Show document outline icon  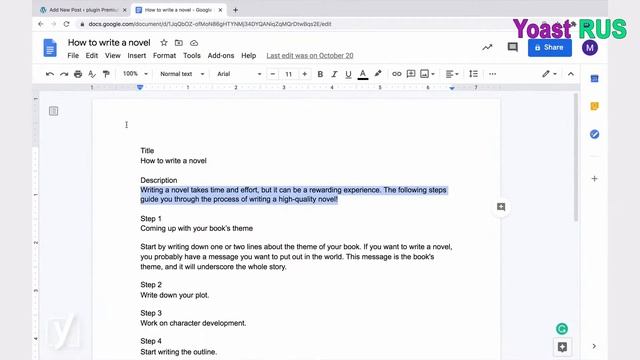click(53, 111)
